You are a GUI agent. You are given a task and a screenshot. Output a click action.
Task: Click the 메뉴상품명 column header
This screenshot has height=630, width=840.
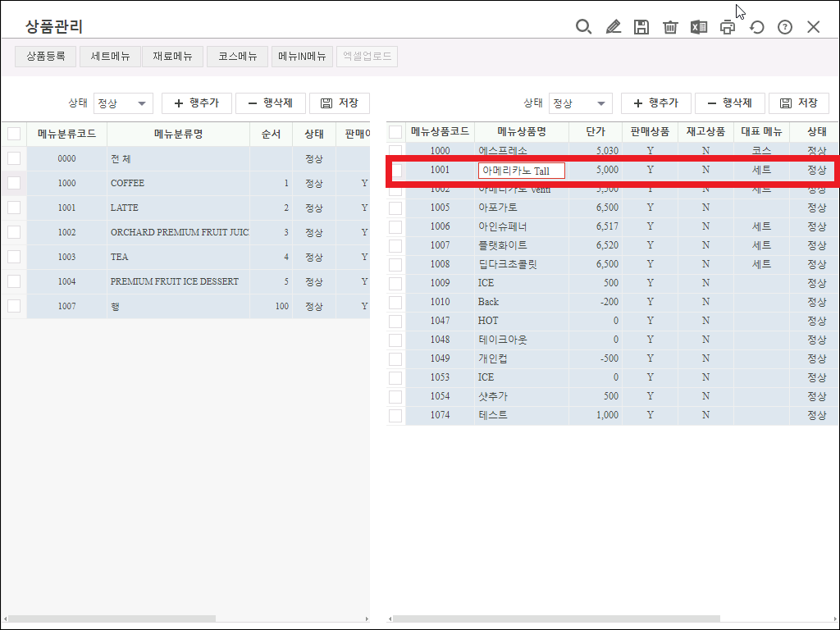tap(521, 132)
